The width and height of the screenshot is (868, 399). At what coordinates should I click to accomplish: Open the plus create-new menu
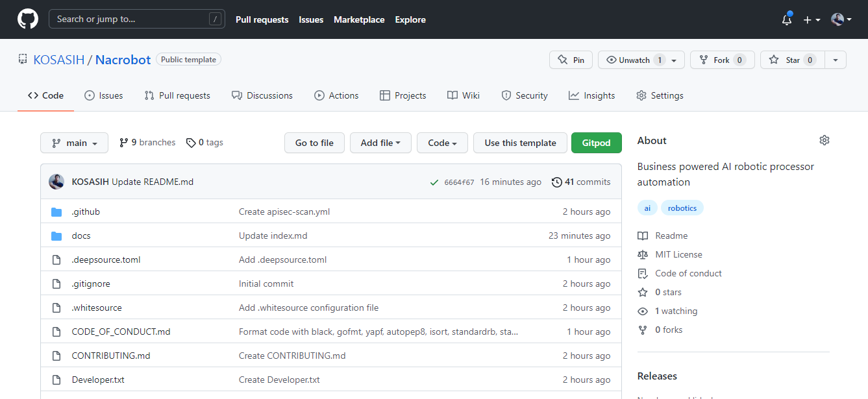pyautogui.click(x=812, y=19)
